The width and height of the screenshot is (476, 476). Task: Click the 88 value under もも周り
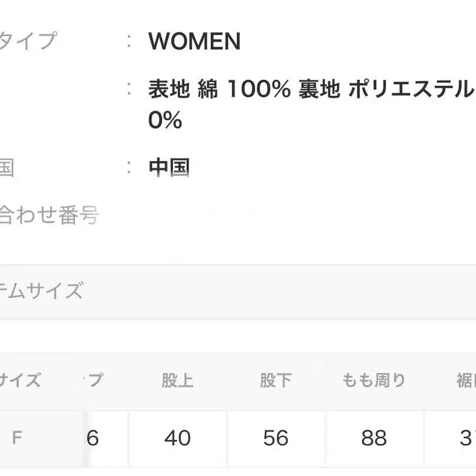(374, 438)
